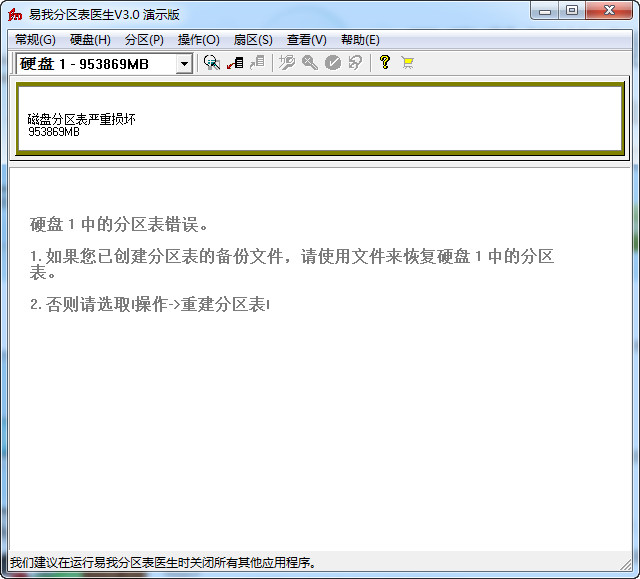Image resolution: width=640 pixels, height=579 pixels.
Task: Select the disk block 磁盘分区表严重损坏
Action: point(320,118)
